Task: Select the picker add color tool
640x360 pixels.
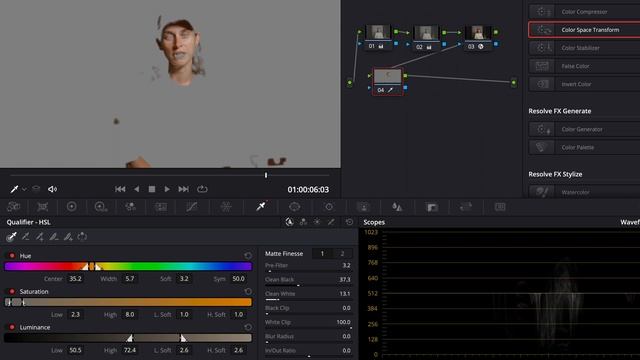Action: point(40,236)
